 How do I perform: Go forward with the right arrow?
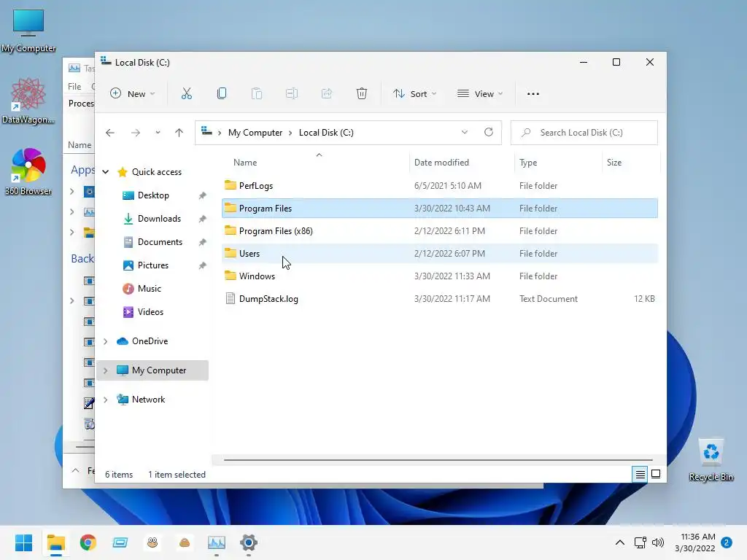coord(136,133)
